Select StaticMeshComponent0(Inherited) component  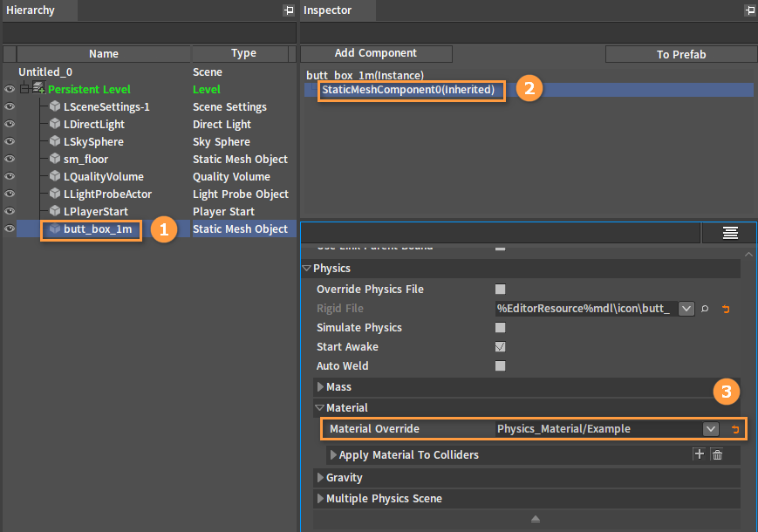click(408, 90)
